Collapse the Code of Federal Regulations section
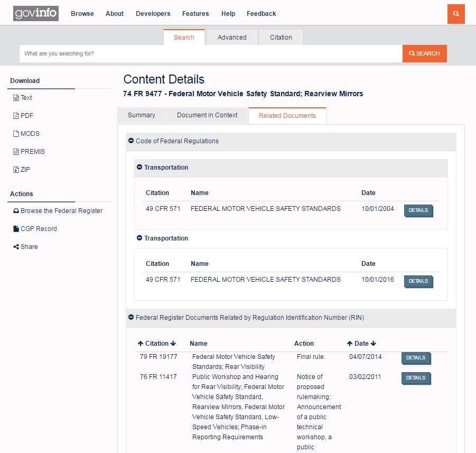 131,141
